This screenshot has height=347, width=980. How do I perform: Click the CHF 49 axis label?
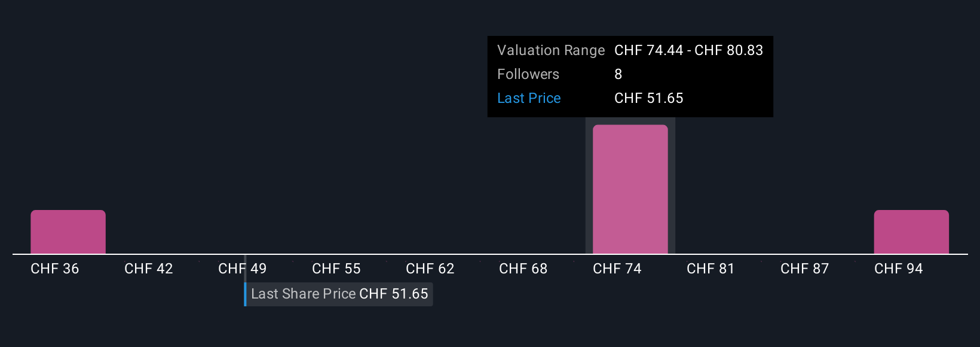click(x=243, y=269)
